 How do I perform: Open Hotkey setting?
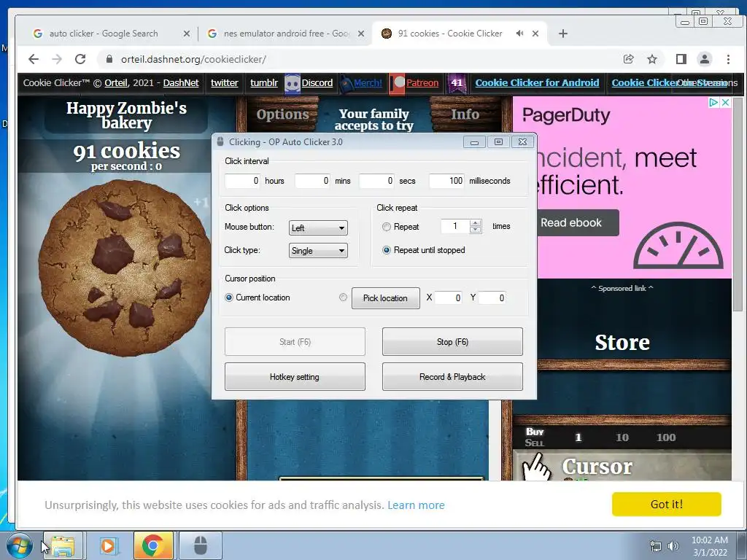[295, 377]
